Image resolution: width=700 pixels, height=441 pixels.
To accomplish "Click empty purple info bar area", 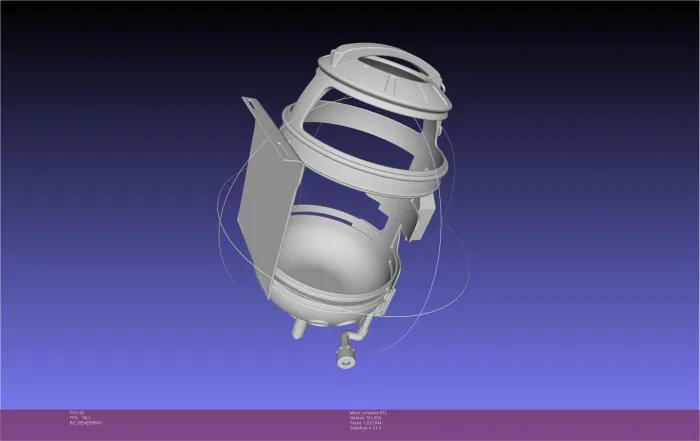I will point(536,424).
